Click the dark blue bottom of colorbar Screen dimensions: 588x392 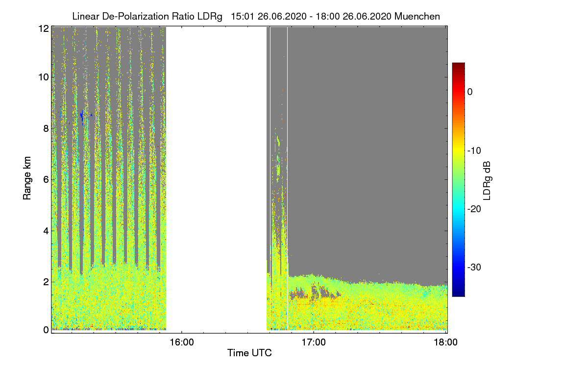click(x=458, y=293)
